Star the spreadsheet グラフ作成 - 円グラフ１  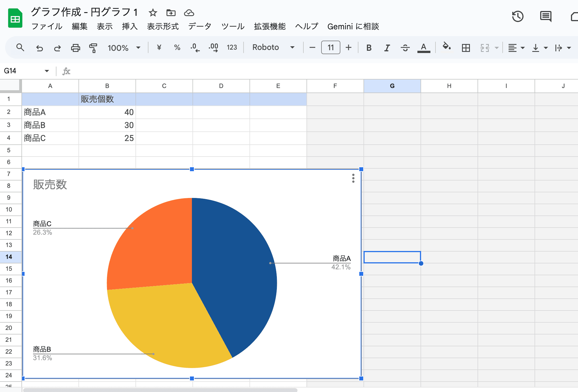[x=153, y=13]
